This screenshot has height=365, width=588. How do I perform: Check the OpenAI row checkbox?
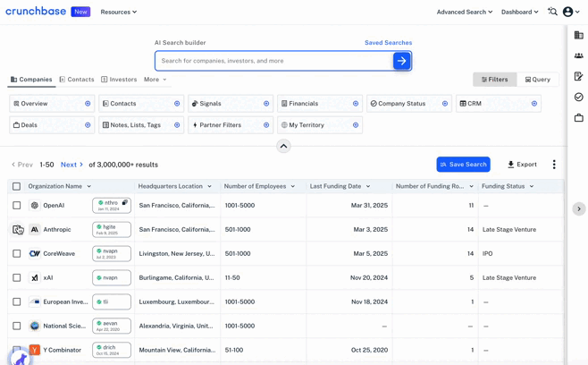point(16,206)
